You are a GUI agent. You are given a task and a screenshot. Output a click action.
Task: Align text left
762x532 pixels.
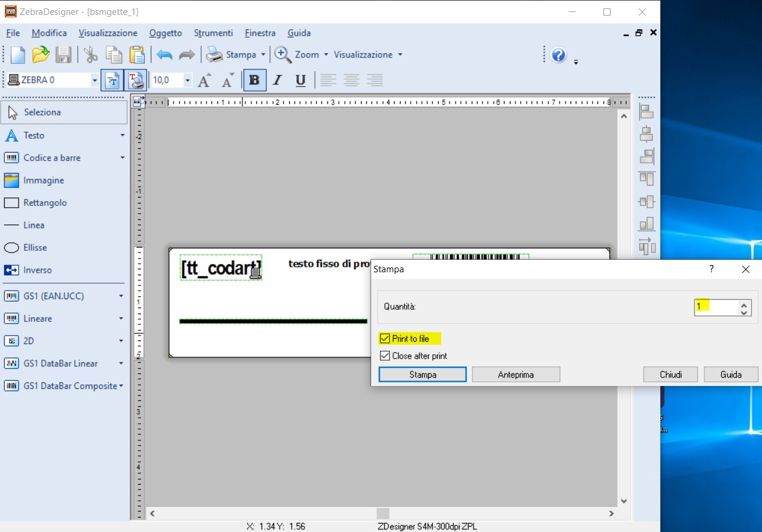tap(327, 80)
